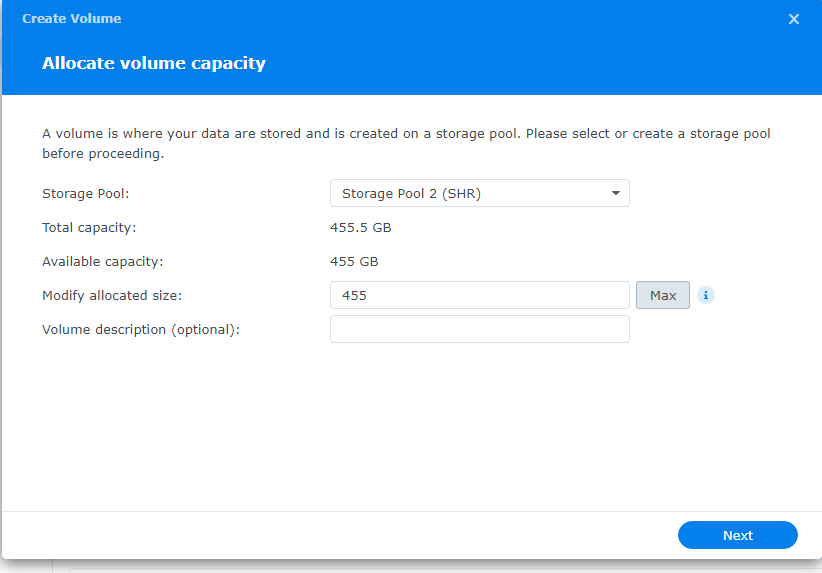Open the Storage Pool 2 (SHR) combo box
Viewport: 822px width, 573px height.
pyautogui.click(x=480, y=193)
